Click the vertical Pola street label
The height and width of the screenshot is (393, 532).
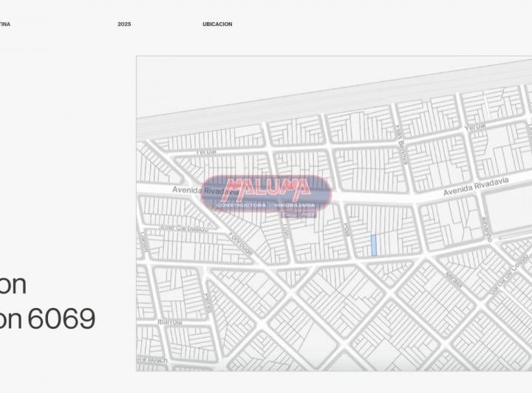click(346, 229)
